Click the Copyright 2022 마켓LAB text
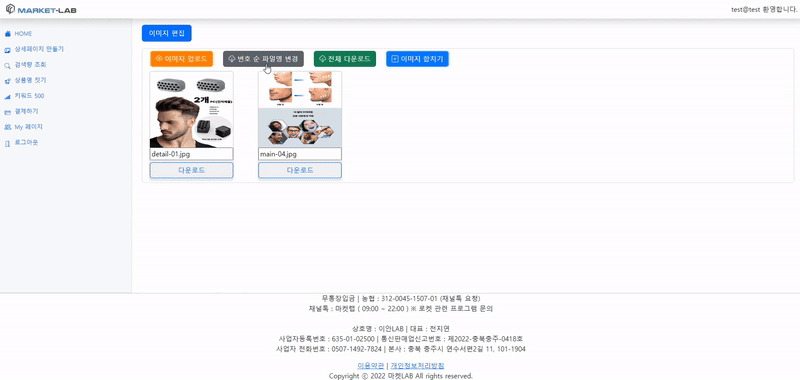The height and width of the screenshot is (380, 800). pos(401,376)
